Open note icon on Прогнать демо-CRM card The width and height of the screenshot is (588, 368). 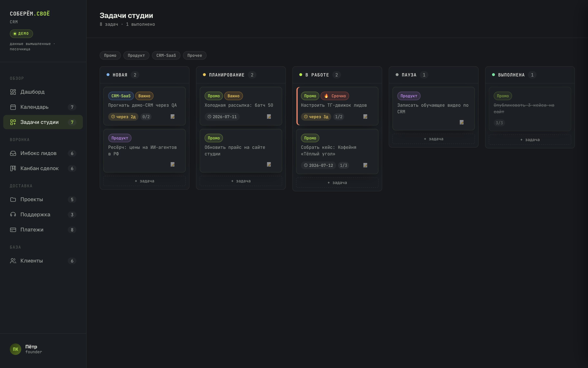tap(173, 117)
